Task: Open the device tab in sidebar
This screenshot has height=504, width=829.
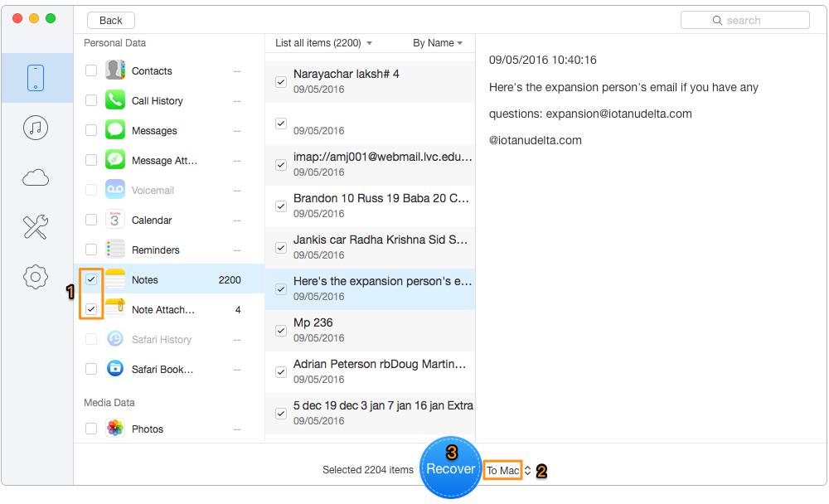Action: 36,78
